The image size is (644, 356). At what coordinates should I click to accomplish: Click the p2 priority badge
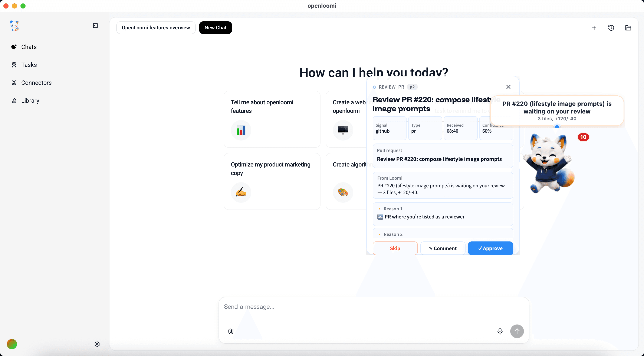[412, 87]
